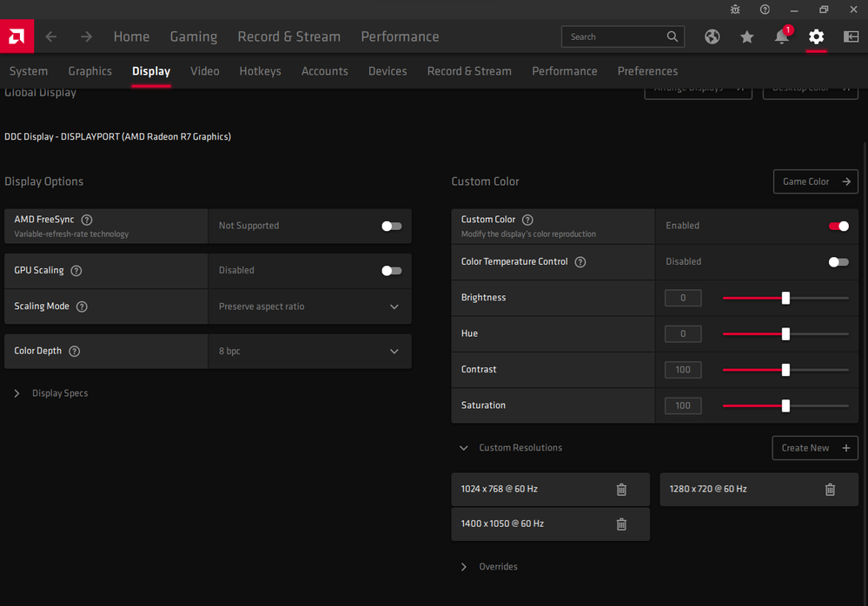
Task: Switch to the Graphics tab
Action: (x=89, y=71)
